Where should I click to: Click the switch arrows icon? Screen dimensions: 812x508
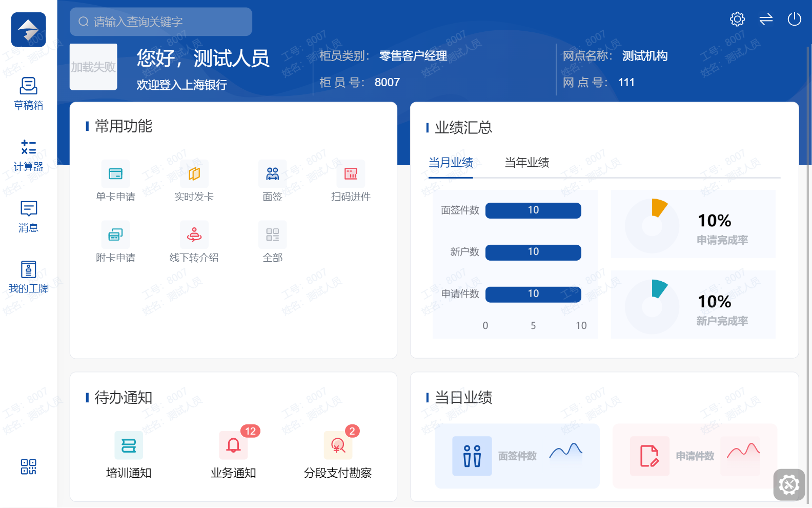click(766, 19)
